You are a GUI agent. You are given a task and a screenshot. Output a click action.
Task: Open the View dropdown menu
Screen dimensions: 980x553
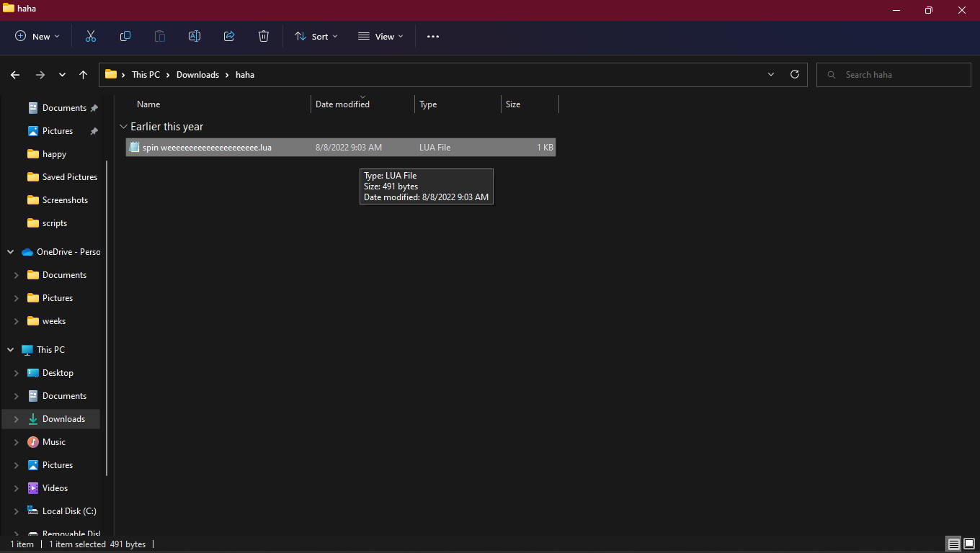[x=381, y=36]
